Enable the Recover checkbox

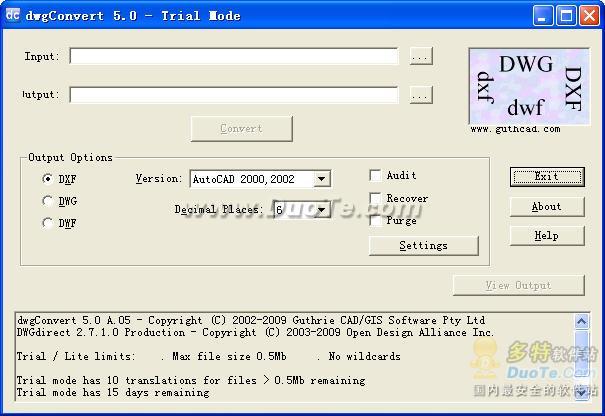(x=375, y=198)
